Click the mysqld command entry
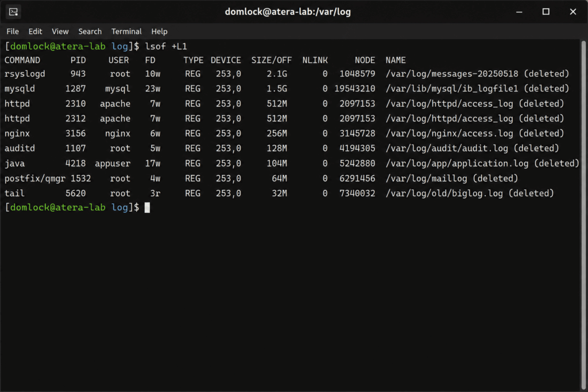 pos(20,89)
